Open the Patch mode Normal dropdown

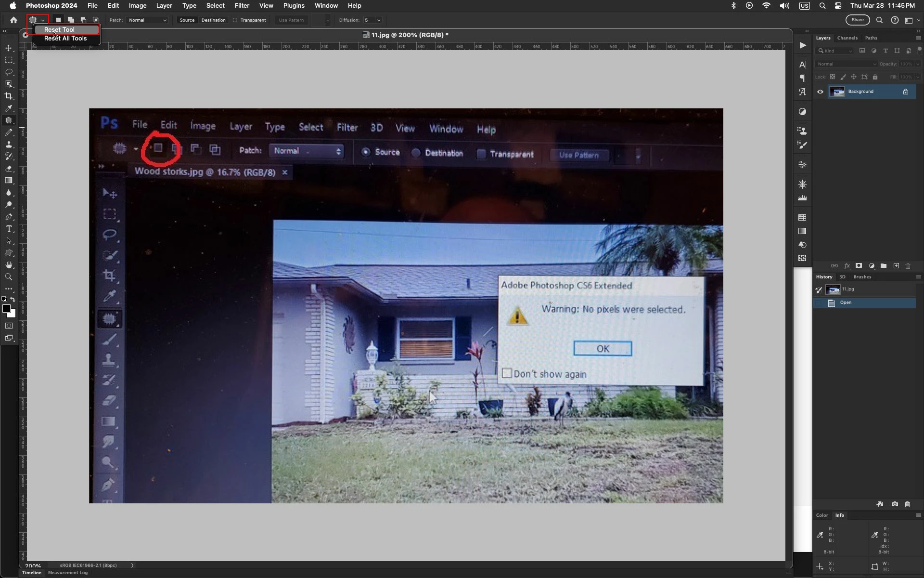(x=147, y=20)
